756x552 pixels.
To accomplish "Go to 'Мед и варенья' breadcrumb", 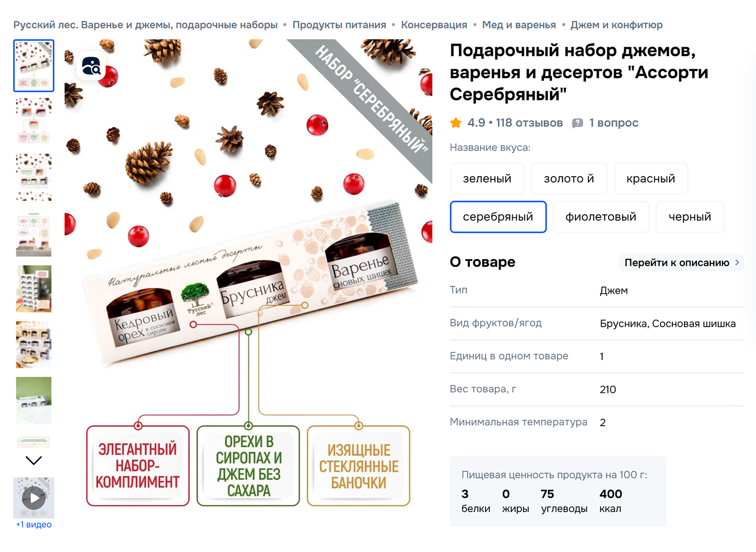I will [x=519, y=25].
